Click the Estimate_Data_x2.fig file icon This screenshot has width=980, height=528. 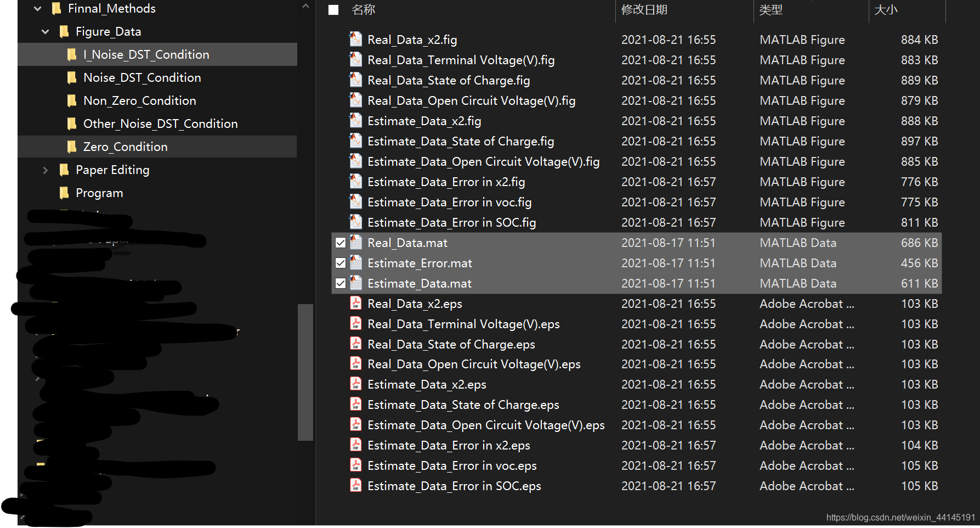click(x=356, y=120)
